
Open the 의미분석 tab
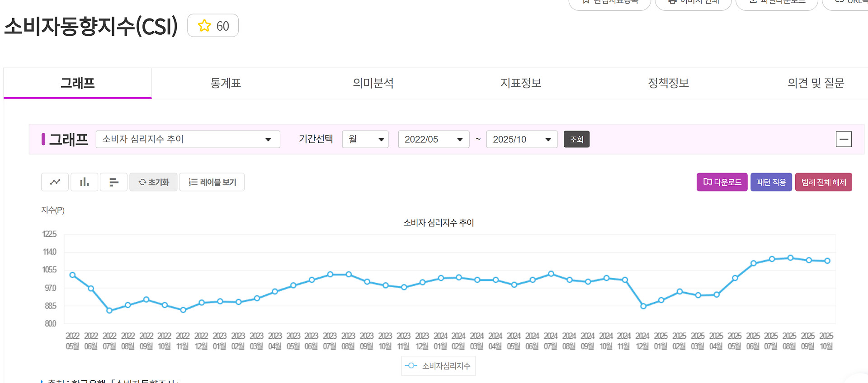pos(373,83)
